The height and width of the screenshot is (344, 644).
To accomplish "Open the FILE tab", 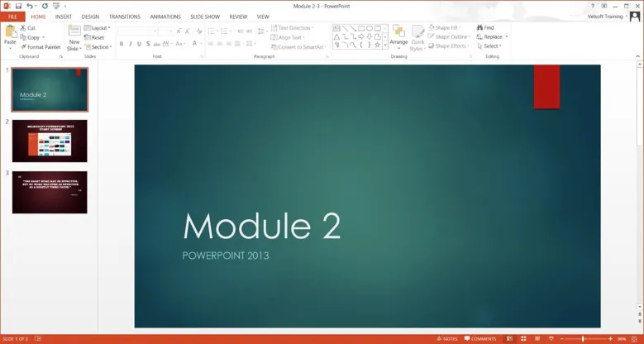I will [x=12, y=17].
